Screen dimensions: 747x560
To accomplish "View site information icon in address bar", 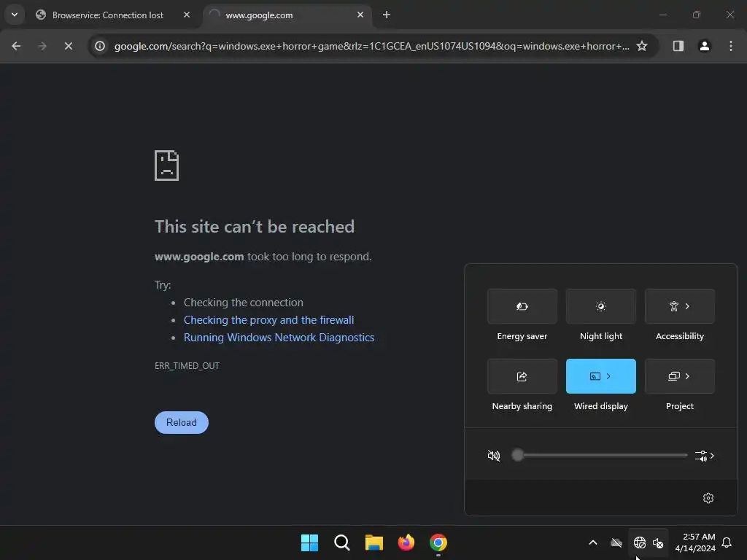I will pos(100,46).
